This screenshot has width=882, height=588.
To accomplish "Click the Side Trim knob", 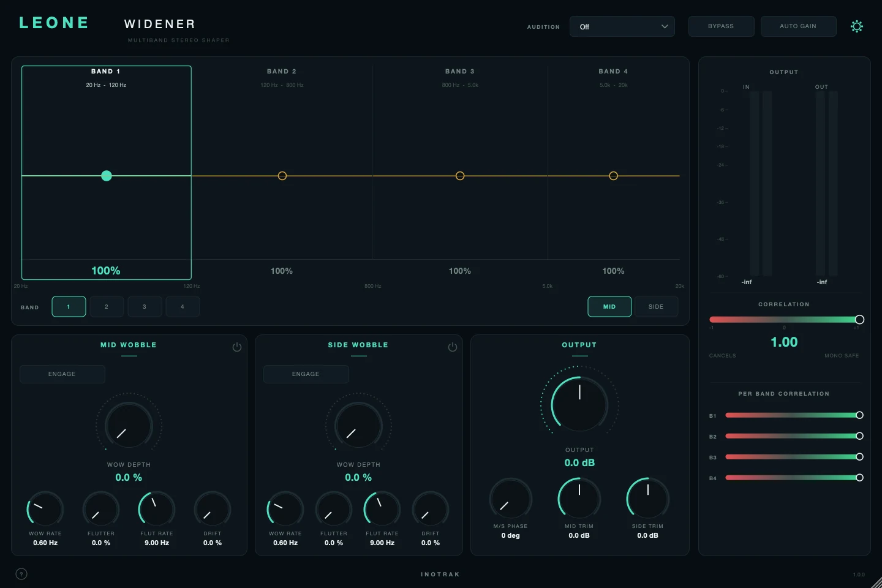I will 648,499.
